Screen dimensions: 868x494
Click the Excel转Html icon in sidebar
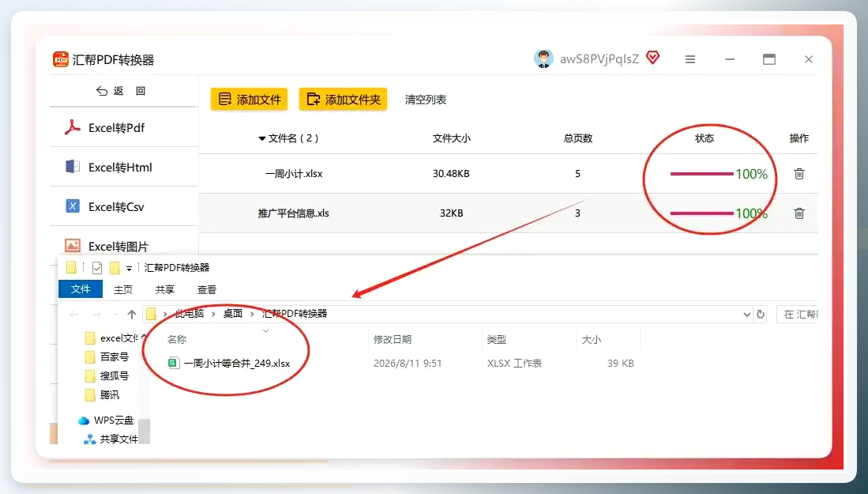73,167
